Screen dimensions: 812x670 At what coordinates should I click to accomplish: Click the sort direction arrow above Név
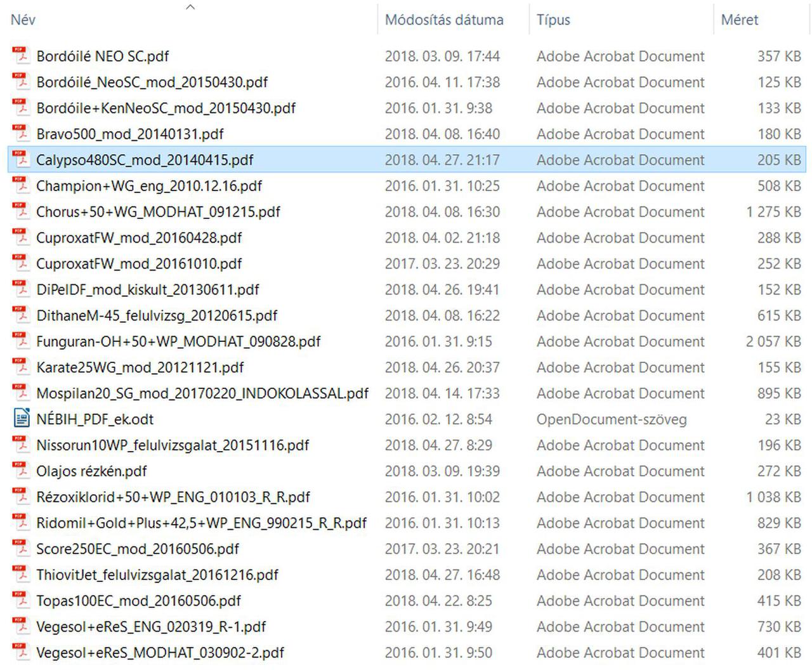tap(190, 7)
